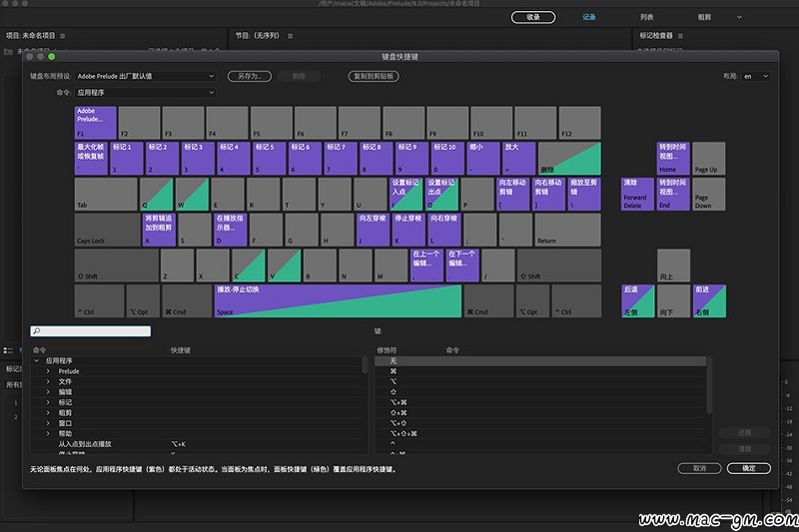The height and width of the screenshot is (532, 799).
Task: Click the 设置标记入点 I key
Action: coord(406,194)
